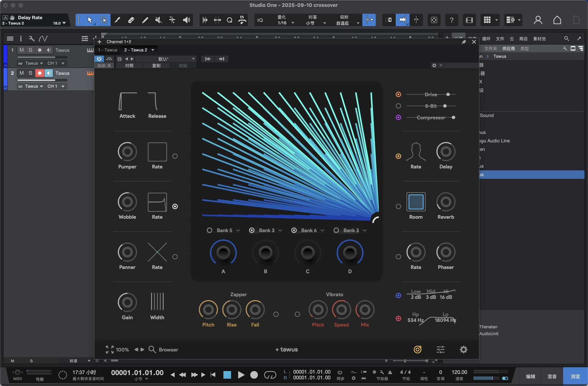This screenshot has width=588, height=386.
Task: Toggle the snap button in toolbar
Action: click(369, 20)
